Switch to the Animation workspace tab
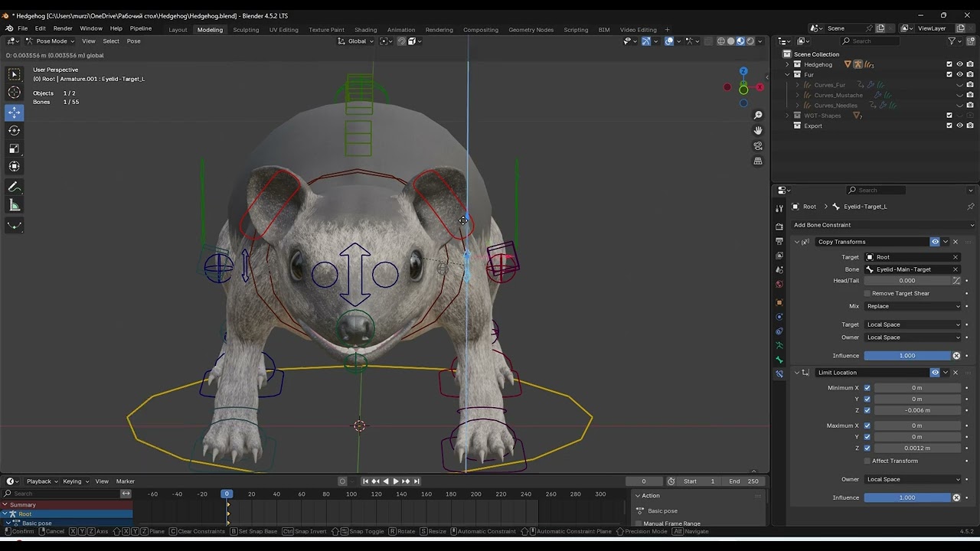The width and height of the screenshot is (980, 551). click(401, 30)
